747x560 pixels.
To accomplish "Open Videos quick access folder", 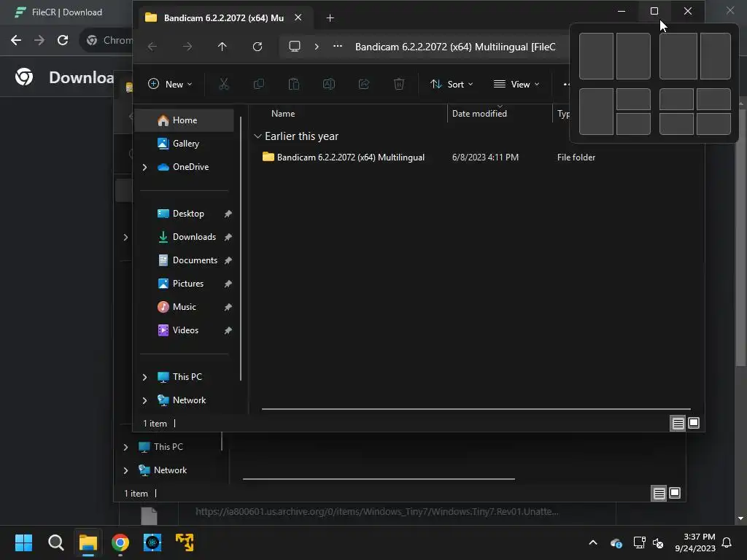I will coord(185,330).
